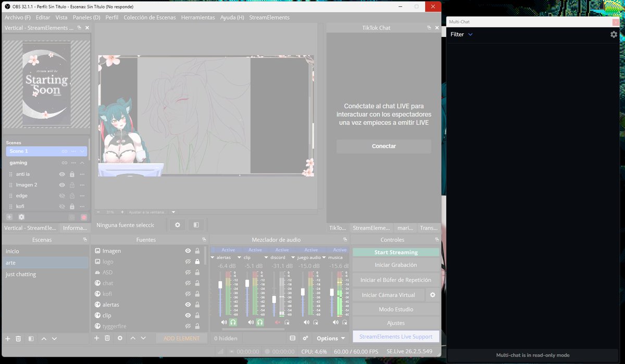Image resolution: width=625 pixels, height=364 pixels.
Task: Toggle monitoring headphones for clip channel
Action: 259,322
